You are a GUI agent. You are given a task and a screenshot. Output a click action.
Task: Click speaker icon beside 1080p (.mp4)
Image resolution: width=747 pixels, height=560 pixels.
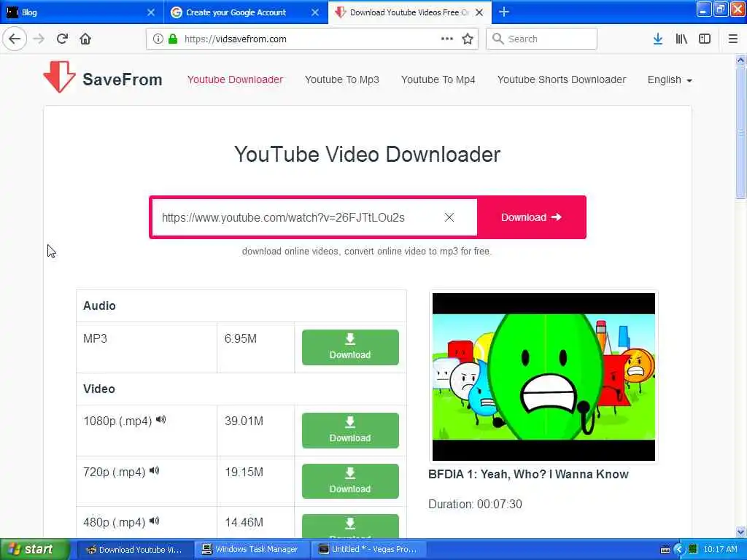pyautogui.click(x=161, y=419)
